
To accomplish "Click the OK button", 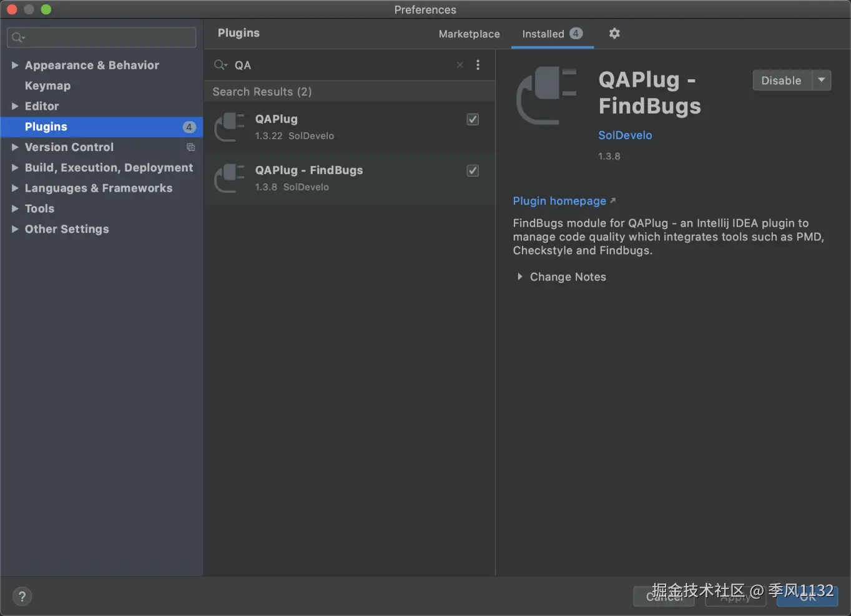I will tap(807, 596).
